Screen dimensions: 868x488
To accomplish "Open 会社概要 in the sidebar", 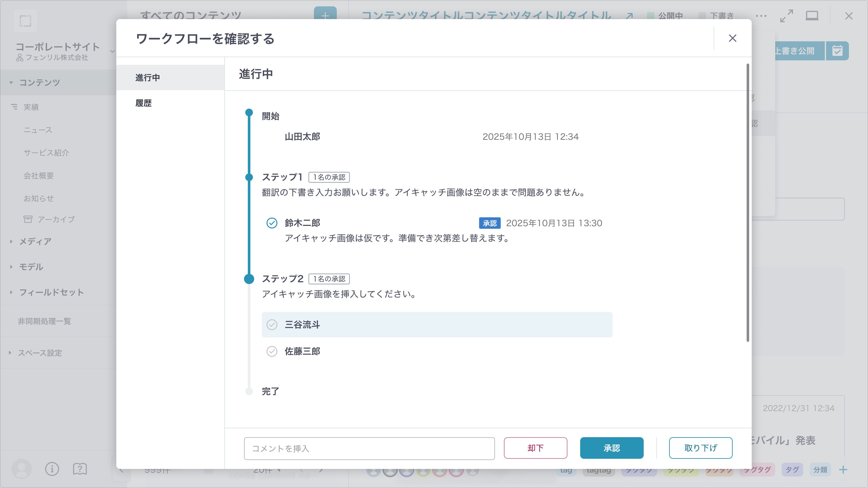I will click(39, 176).
